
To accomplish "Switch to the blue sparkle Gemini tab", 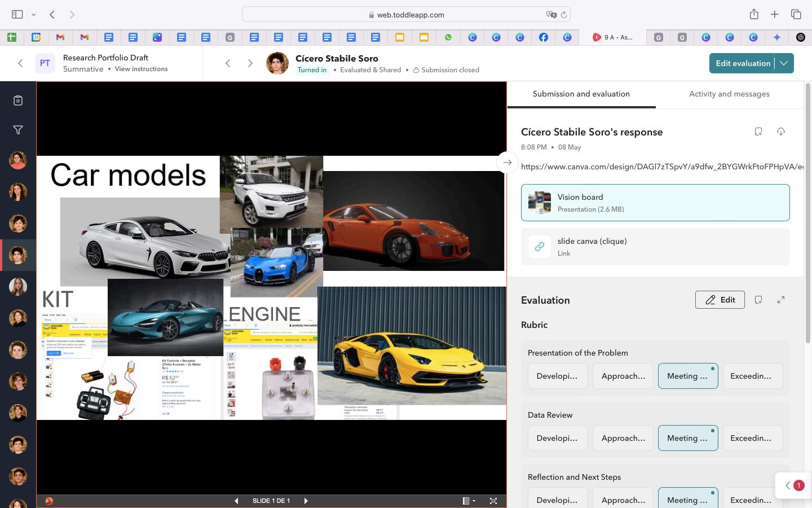I will pyautogui.click(x=777, y=37).
